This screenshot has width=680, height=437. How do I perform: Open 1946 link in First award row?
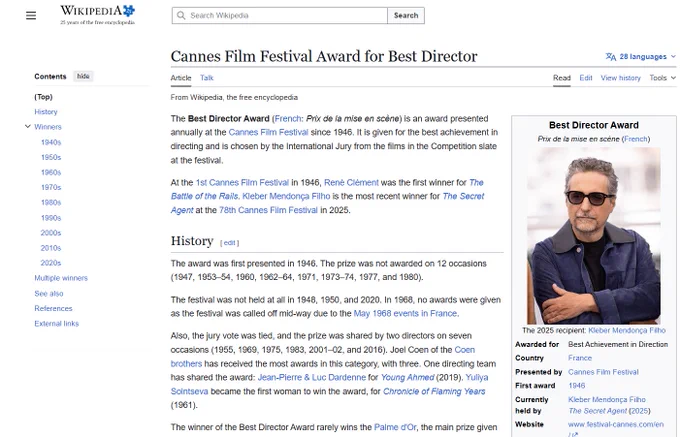pos(576,386)
